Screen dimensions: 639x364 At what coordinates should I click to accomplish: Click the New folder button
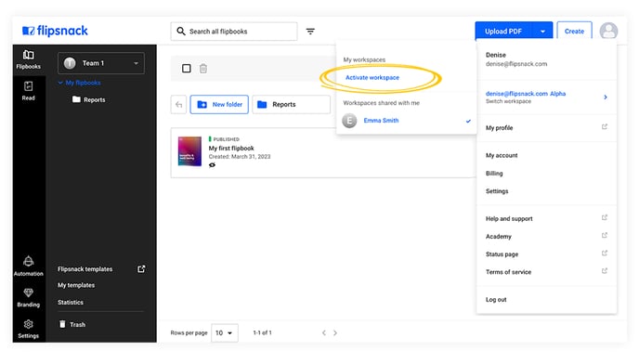click(x=219, y=105)
